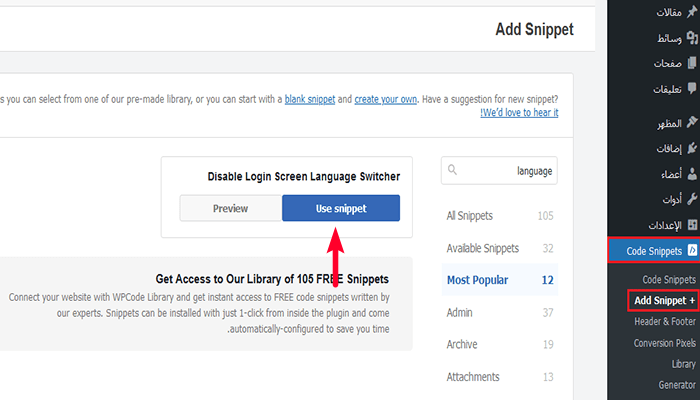
Task: Click the search magnifier icon
Action: click(x=452, y=170)
